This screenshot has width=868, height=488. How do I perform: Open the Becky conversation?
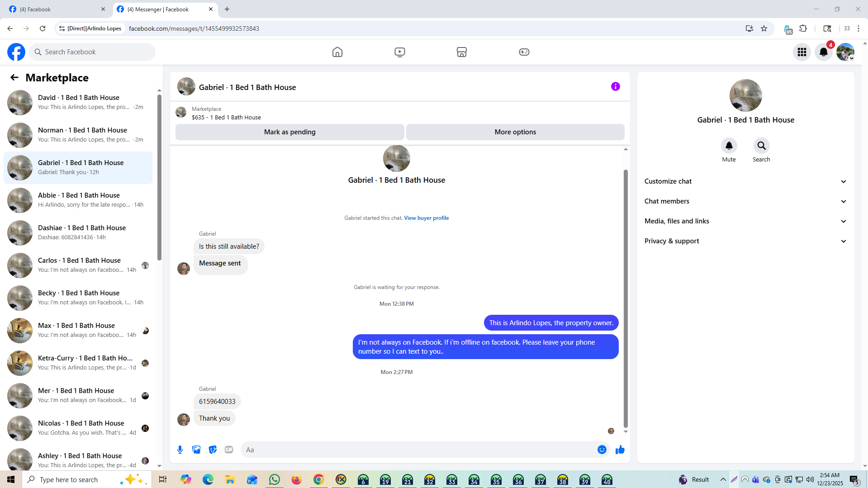(x=78, y=298)
